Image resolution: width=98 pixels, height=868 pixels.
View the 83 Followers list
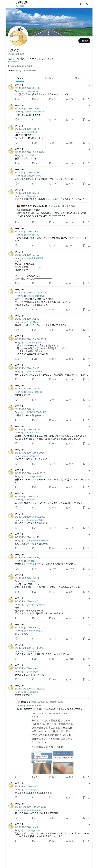click(x=30, y=70)
